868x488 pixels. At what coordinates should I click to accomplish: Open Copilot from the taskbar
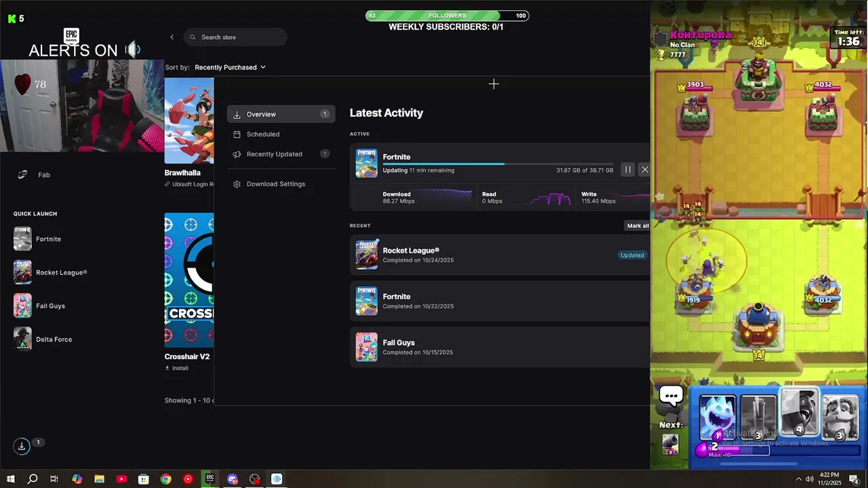77,479
